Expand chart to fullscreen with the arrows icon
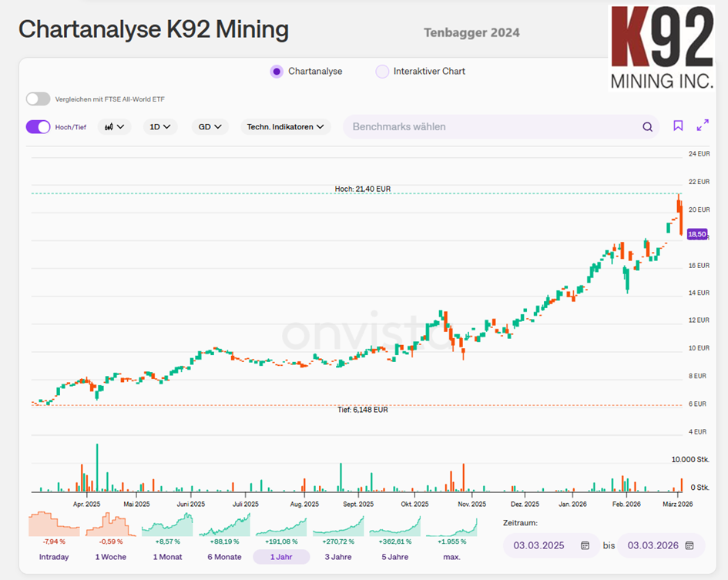This screenshot has width=728, height=580. [703, 126]
